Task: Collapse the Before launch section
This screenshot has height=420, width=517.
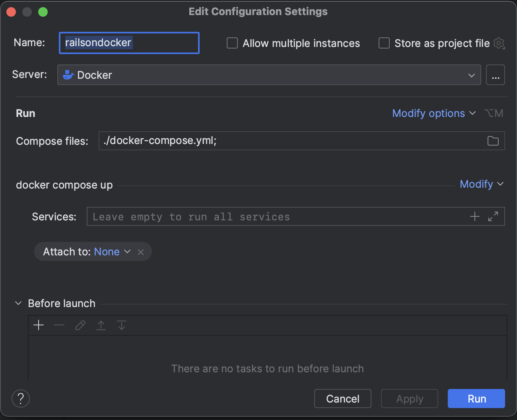Action: tap(18, 303)
